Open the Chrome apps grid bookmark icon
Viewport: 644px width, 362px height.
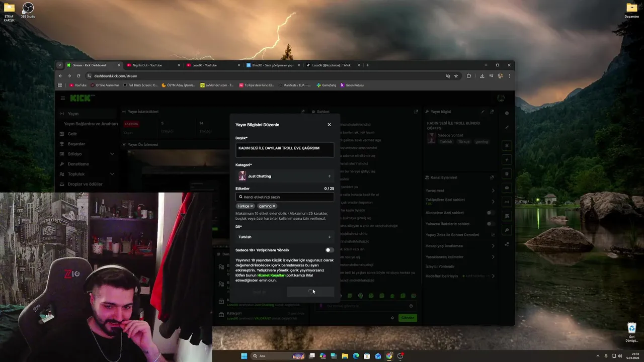60,85
